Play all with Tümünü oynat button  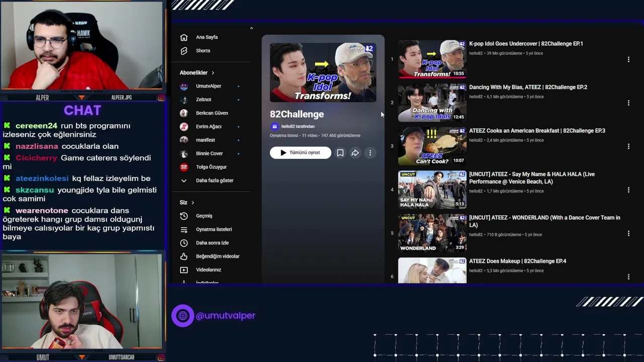(300, 153)
